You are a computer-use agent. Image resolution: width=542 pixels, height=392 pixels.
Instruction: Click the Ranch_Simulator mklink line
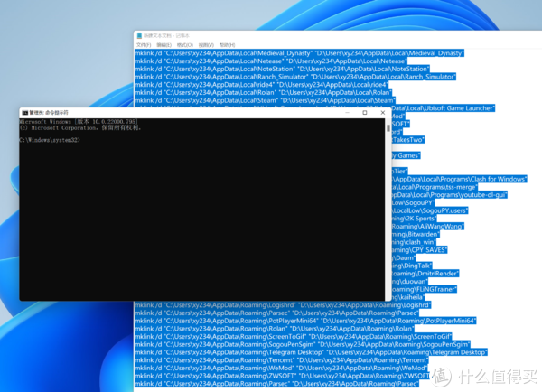(295, 77)
